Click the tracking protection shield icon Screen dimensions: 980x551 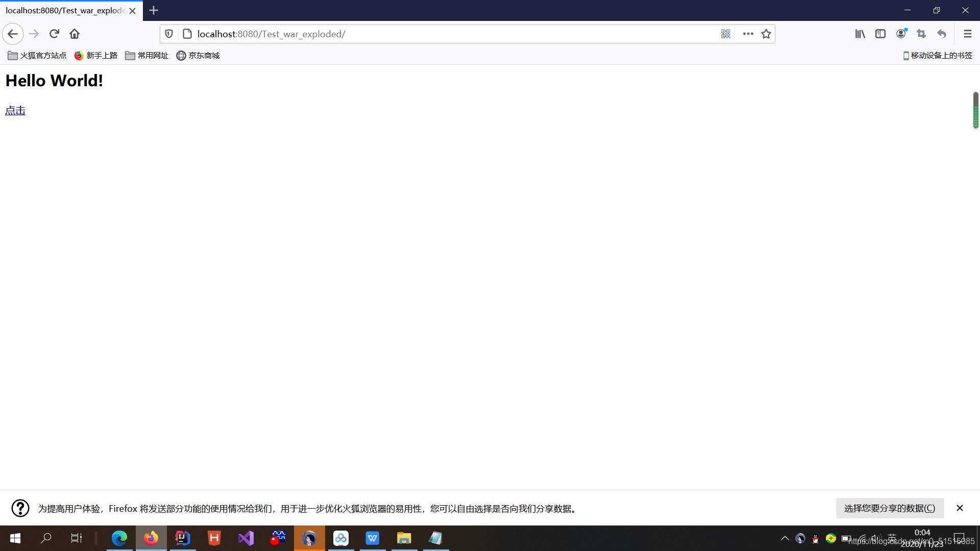click(x=169, y=34)
